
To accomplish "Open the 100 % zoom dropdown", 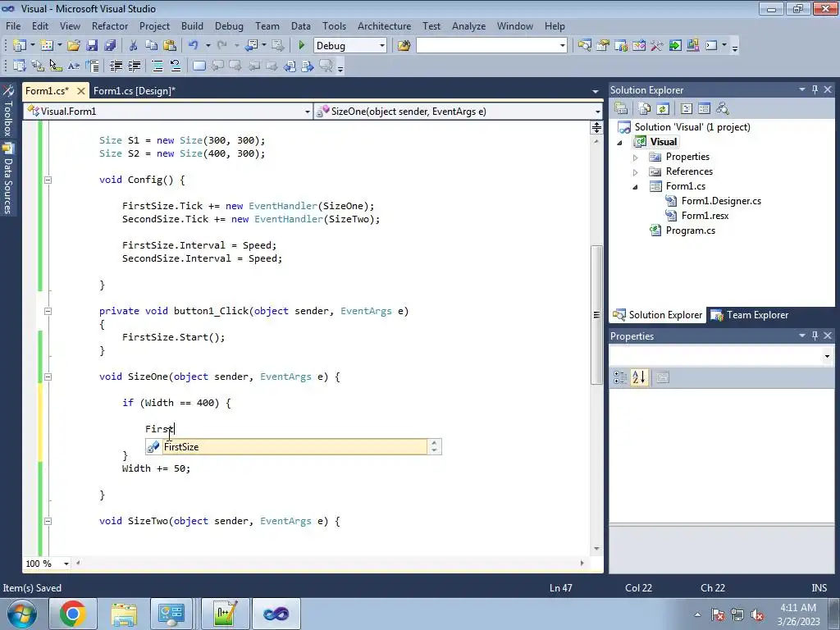I will point(66,564).
